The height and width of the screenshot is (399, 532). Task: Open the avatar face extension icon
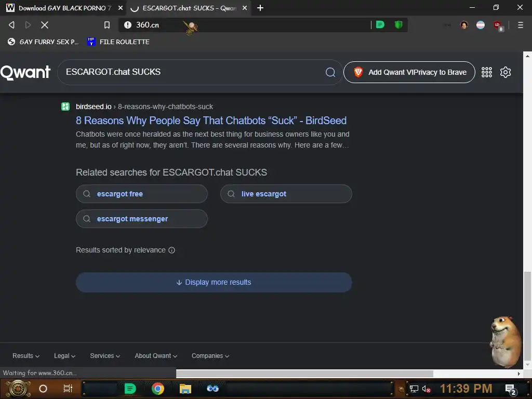coord(464,25)
